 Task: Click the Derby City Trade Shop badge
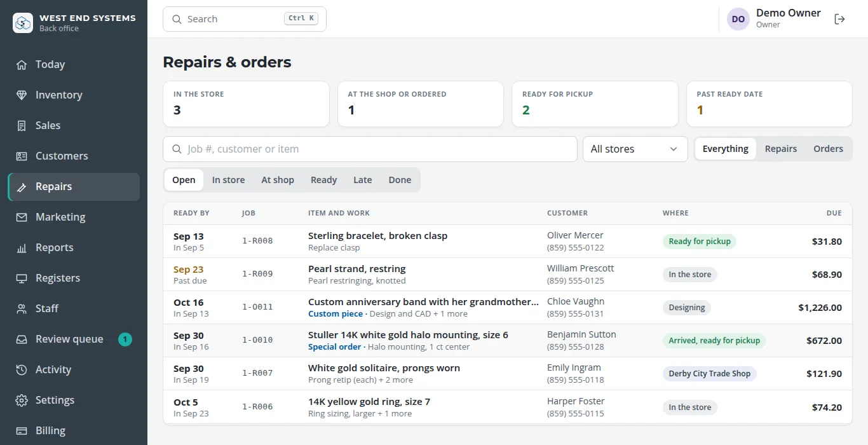point(710,374)
